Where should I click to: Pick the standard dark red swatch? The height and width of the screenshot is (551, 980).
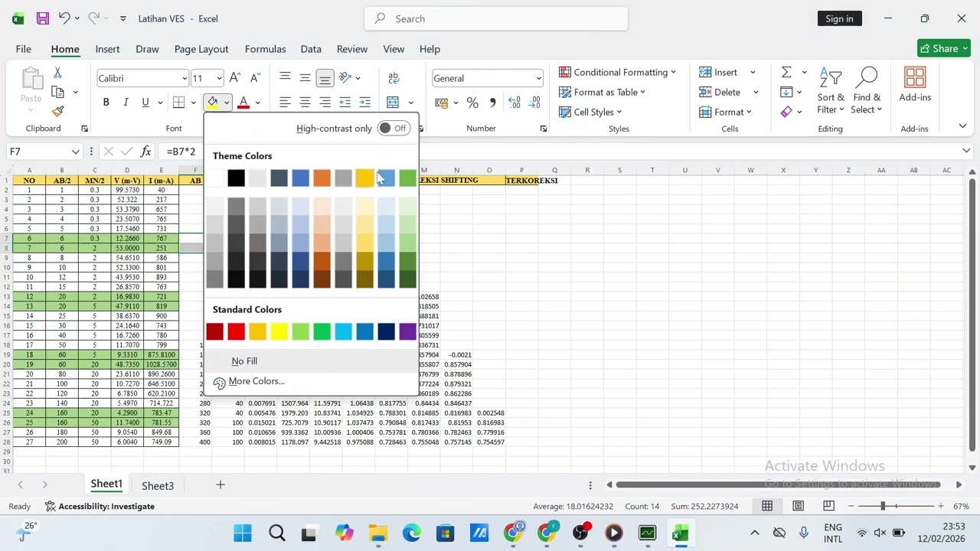[x=214, y=331]
